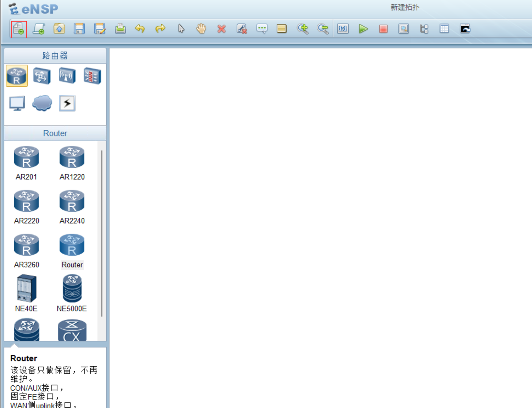The width and height of the screenshot is (532, 408).
Task: Toggle the grid display icon
Action: click(x=444, y=29)
